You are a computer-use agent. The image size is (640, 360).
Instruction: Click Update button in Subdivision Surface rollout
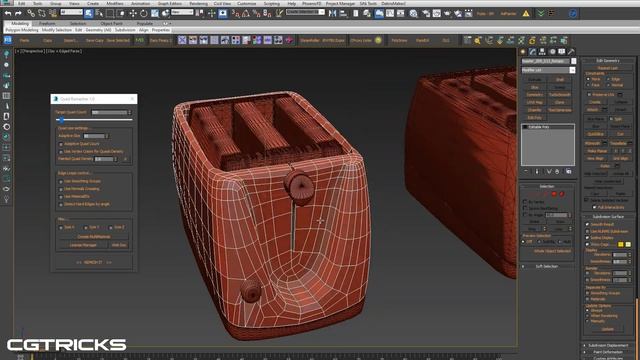pyautogui.click(x=608, y=329)
